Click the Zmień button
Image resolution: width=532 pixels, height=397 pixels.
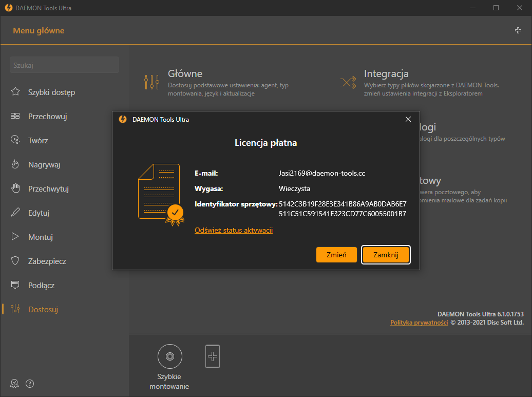(x=336, y=255)
